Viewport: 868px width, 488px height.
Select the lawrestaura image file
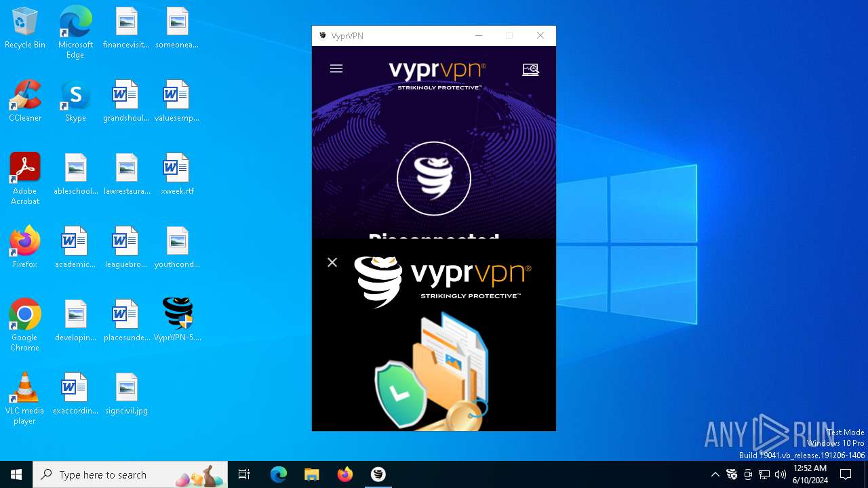coord(126,175)
